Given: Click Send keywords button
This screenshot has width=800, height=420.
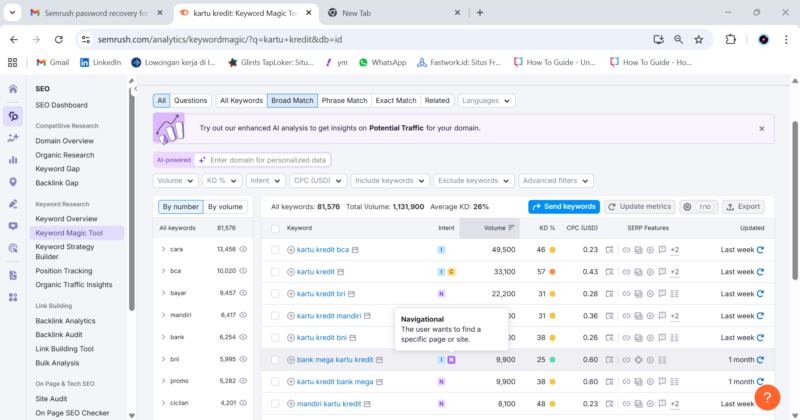Looking at the screenshot, I should pyautogui.click(x=564, y=207).
